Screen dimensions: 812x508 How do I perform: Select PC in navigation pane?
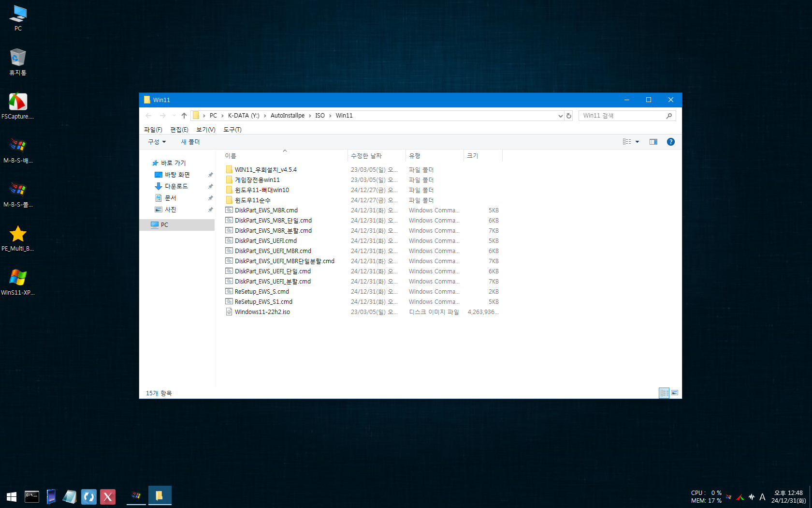(x=177, y=225)
